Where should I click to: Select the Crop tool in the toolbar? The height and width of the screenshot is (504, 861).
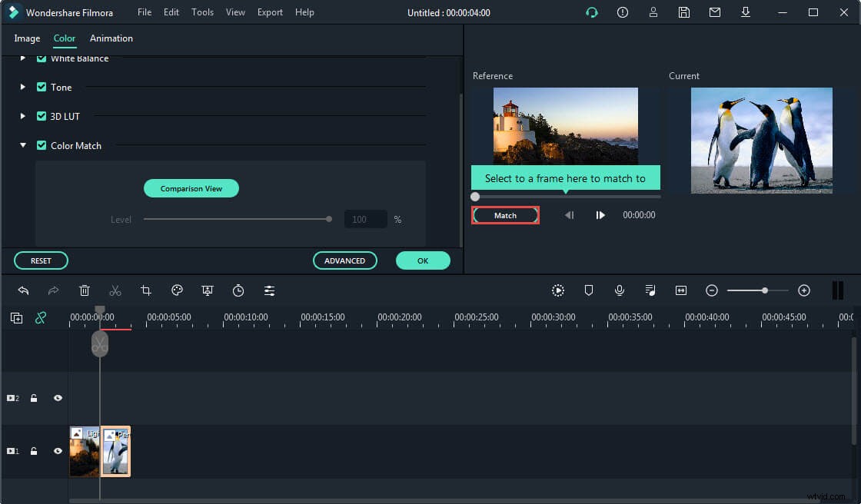(x=146, y=290)
